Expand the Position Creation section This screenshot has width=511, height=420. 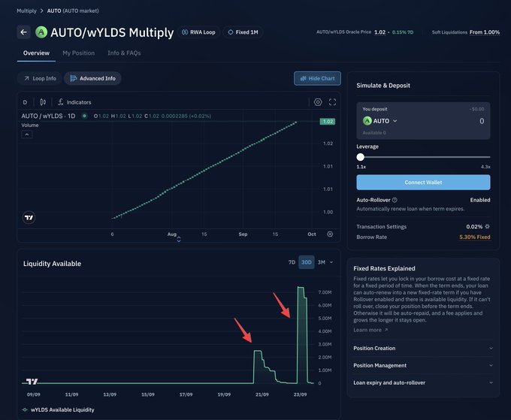[x=423, y=349]
